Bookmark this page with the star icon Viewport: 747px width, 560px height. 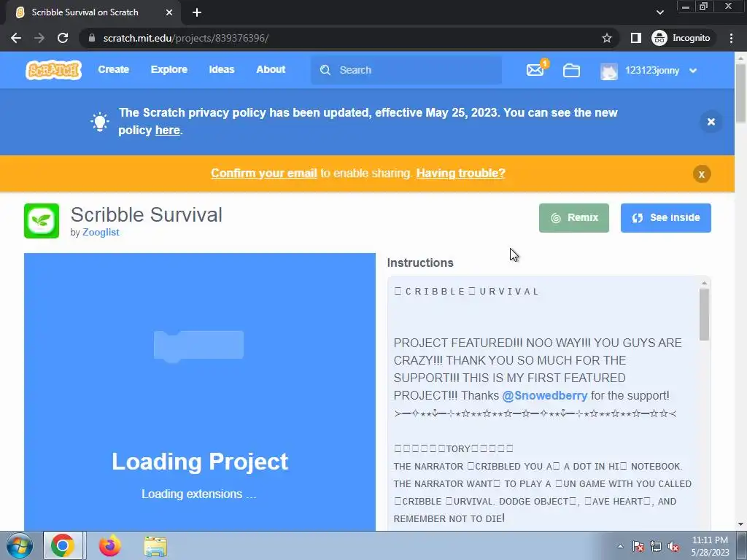[x=606, y=38]
